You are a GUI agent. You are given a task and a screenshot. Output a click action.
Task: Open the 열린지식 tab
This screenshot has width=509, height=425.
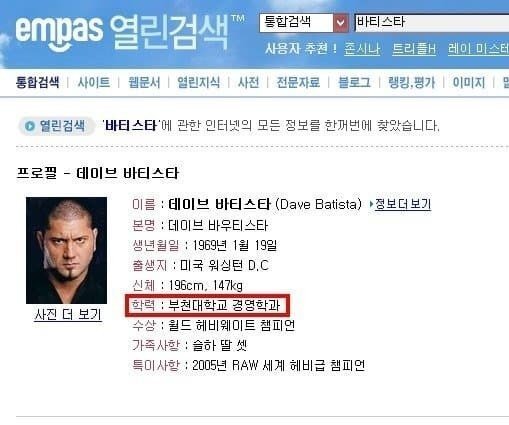click(198, 82)
